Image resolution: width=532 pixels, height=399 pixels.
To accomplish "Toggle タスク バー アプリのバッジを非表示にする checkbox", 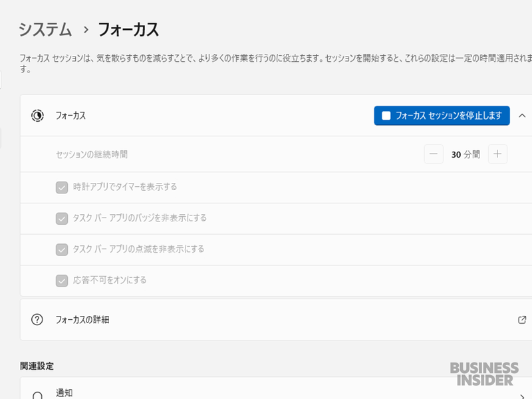I will [62, 219].
